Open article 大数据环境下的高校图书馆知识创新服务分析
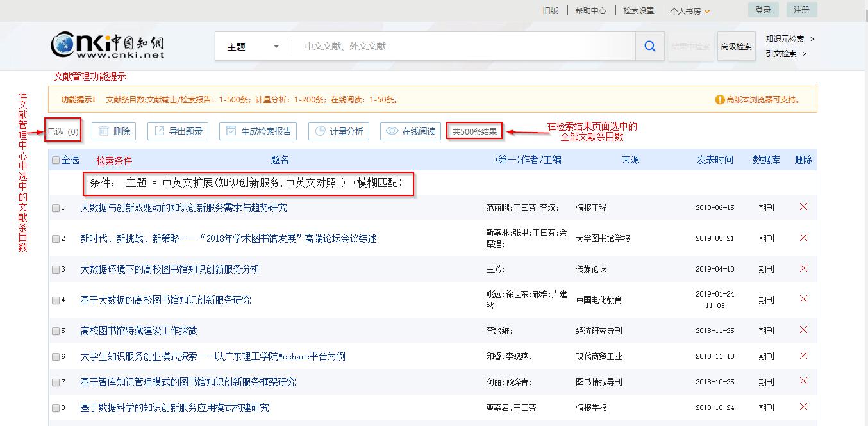 click(x=170, y=269)
